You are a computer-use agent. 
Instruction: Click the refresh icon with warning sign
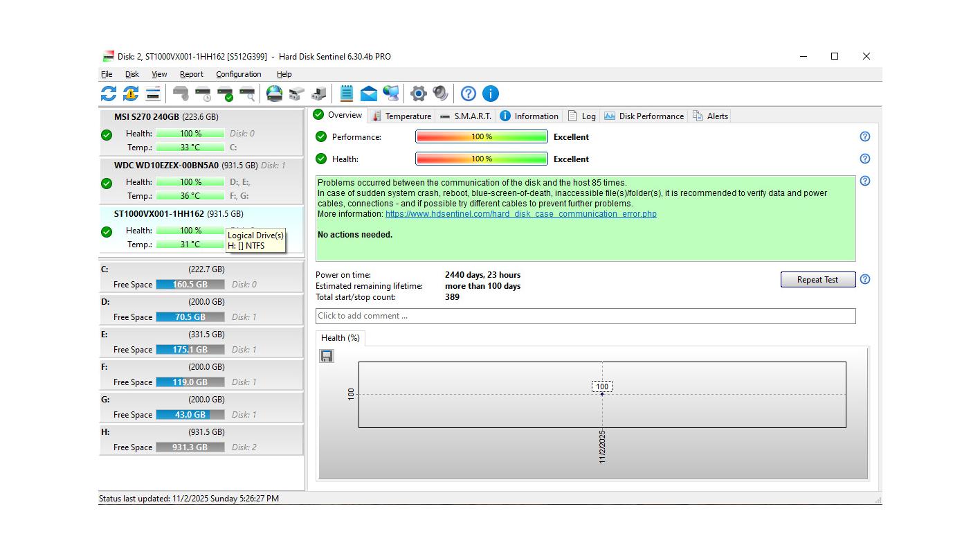[131, 94]
